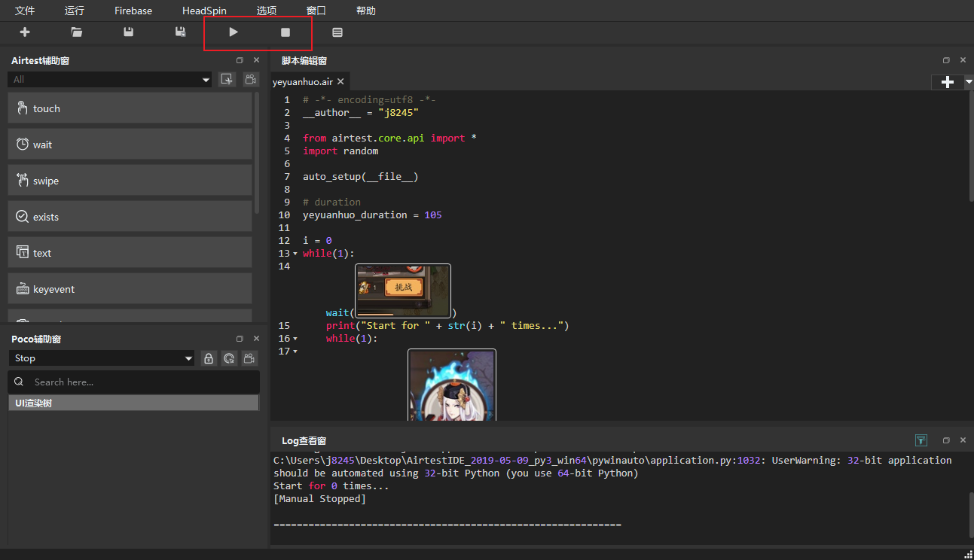Open the 文件 menu

pos(25,11)
